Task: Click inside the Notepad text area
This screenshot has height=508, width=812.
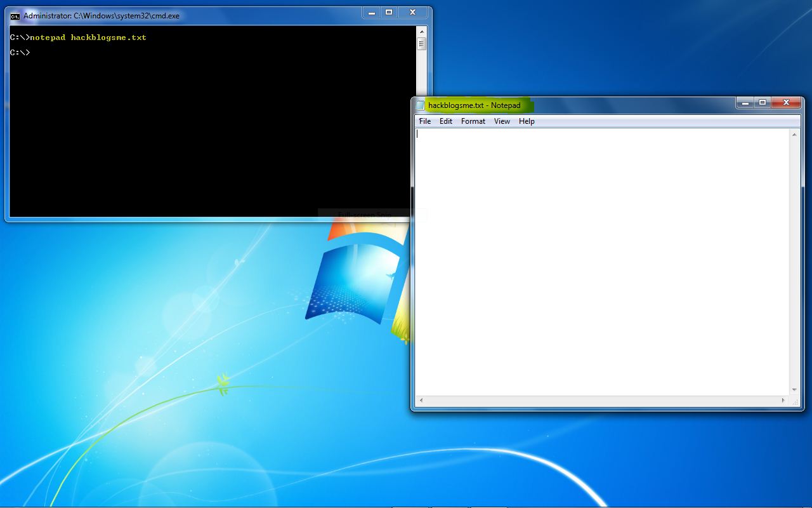Action: coord(602,262)
